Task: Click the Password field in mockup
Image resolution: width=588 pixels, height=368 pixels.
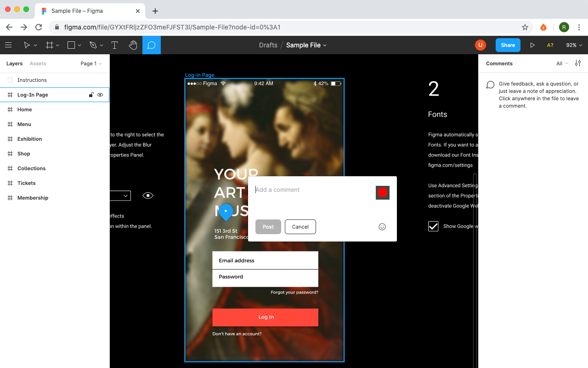Action: pos(265,278)
